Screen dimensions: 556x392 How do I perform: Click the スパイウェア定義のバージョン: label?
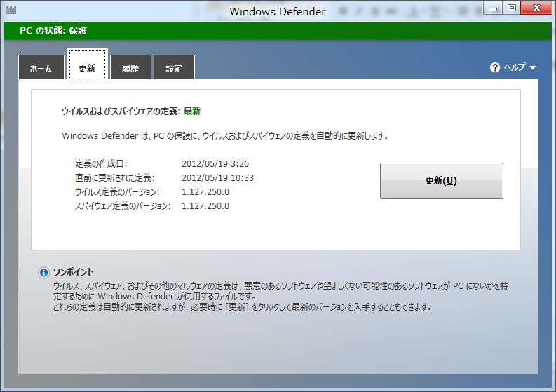tap(123, 206)
